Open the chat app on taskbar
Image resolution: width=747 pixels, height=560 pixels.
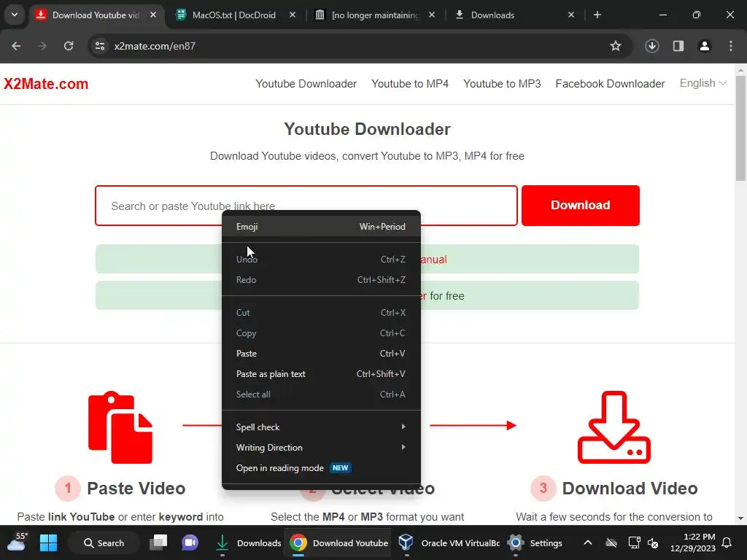[x=190, y=542]
